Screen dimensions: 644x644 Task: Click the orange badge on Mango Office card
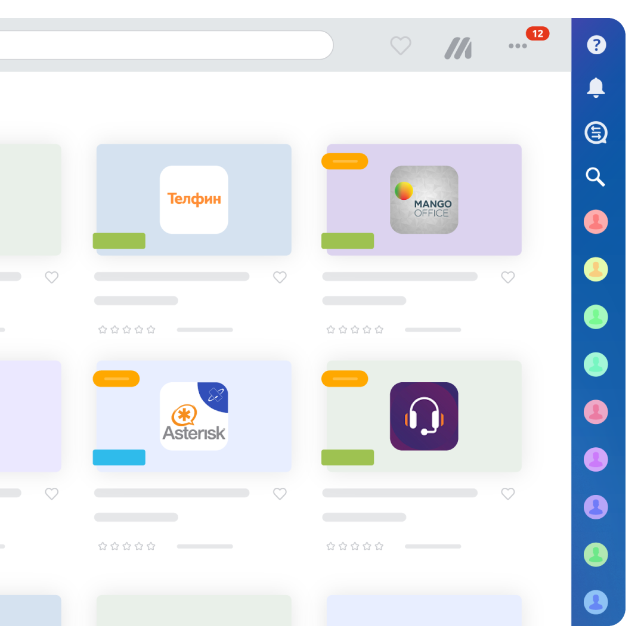coord(345,162)
